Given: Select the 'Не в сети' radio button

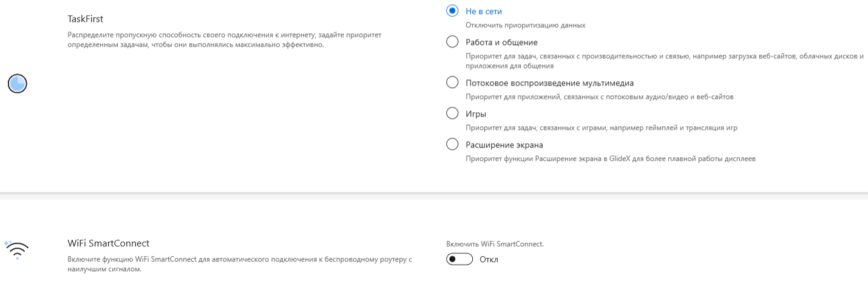Looking at the screenshot, I should point(452,11).
